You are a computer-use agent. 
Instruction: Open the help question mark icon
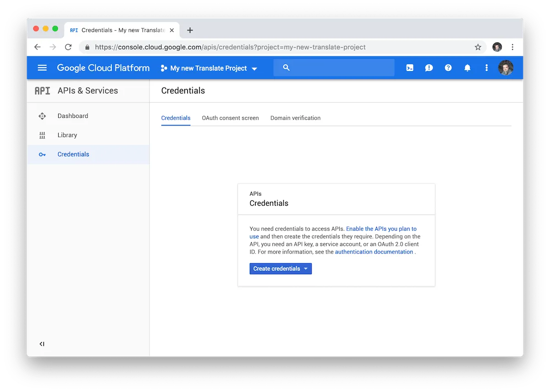click(x=448, y=68)
